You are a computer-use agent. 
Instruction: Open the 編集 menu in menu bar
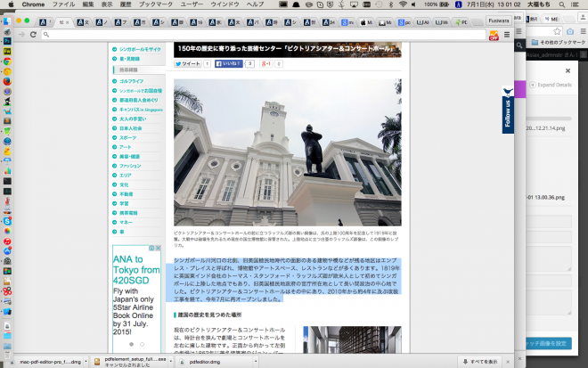(x=88, y=4)
